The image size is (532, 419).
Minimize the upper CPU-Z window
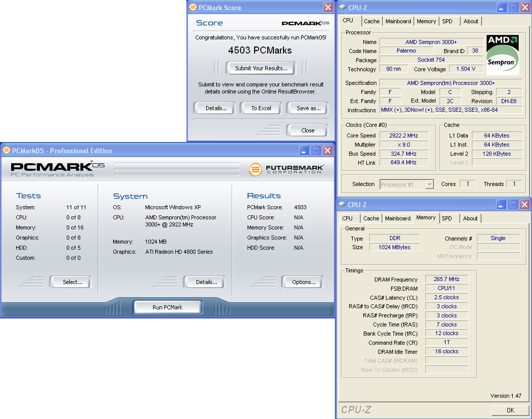click(x=502, y=8)
